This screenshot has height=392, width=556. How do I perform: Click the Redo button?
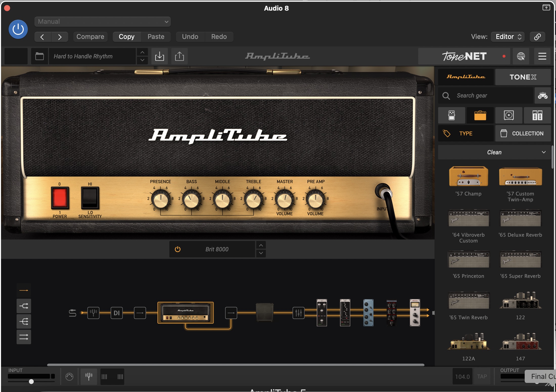[219, 37]
